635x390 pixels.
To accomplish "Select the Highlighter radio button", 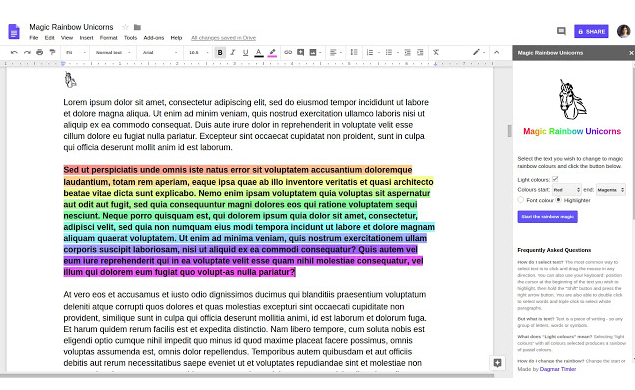I will point(558,200).
